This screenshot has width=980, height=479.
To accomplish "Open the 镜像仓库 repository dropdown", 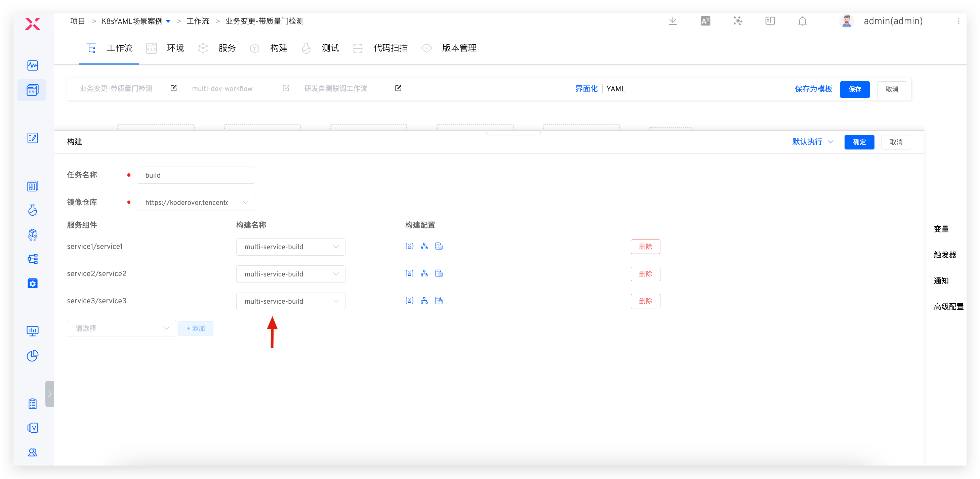I will pyautogui.click(x=196, y=202).
